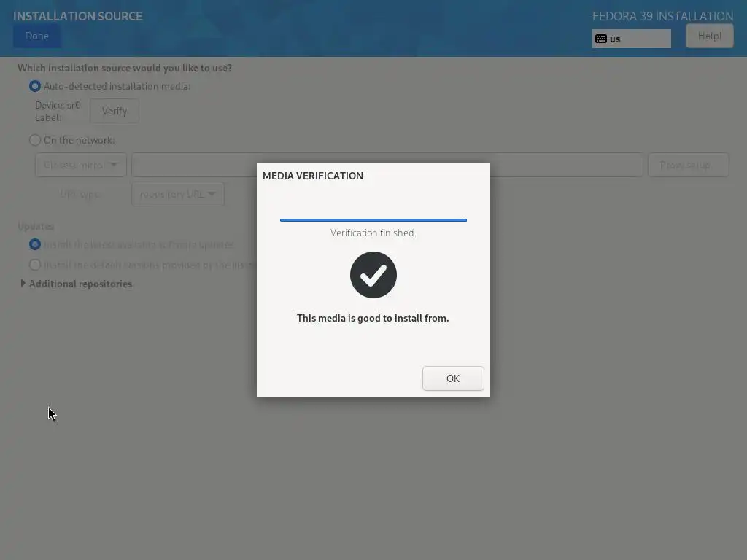This screenshot has height=560, width=747.
Task: Click 'Verification finished.' text
Action: coord(373,233)
